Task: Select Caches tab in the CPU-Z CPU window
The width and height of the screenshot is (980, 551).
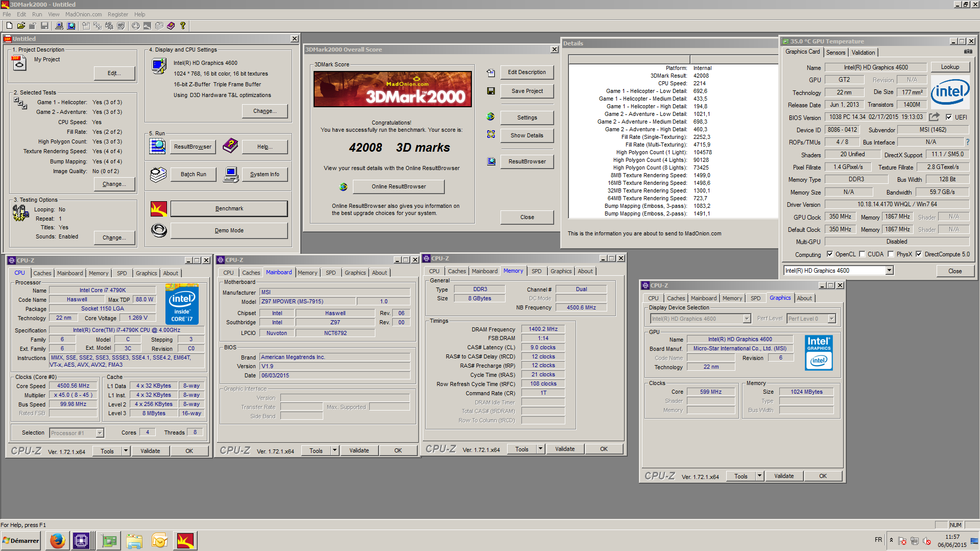Action: point(42,273)
